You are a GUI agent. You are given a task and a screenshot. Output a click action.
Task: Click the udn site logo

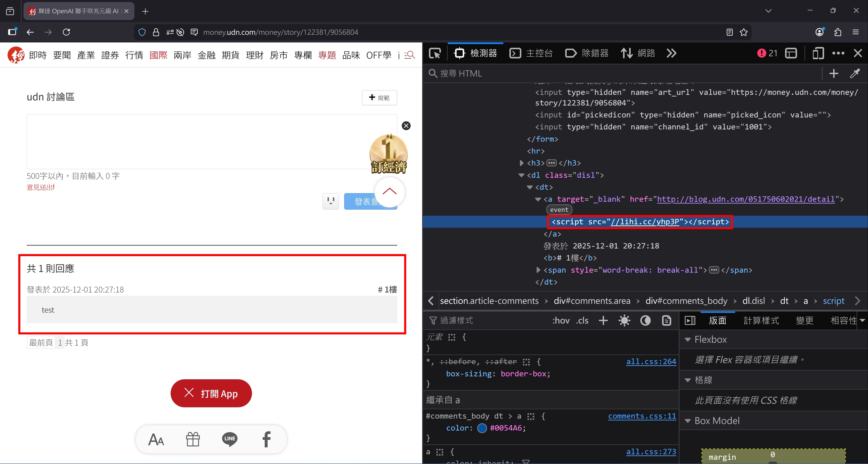point(16,55)
